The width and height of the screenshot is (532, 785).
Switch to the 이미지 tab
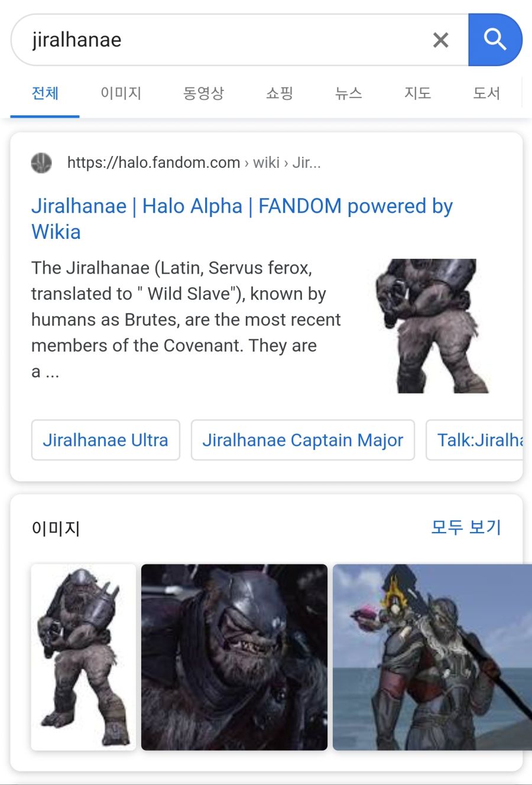[121, 93]
